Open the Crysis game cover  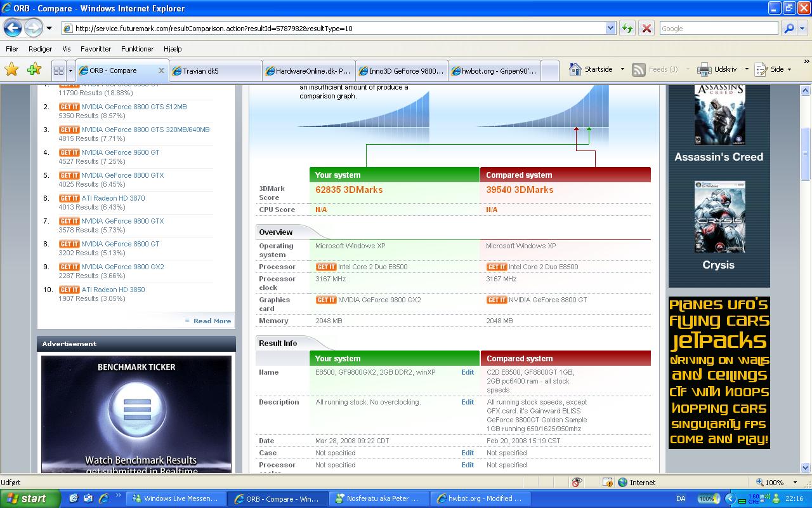pyautogui.click(x=719, y=217)
